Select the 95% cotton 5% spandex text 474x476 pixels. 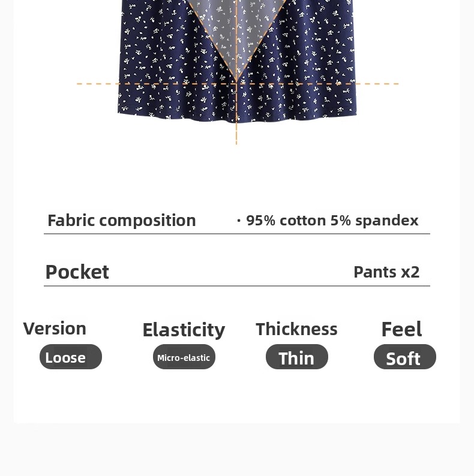[332, 221]
